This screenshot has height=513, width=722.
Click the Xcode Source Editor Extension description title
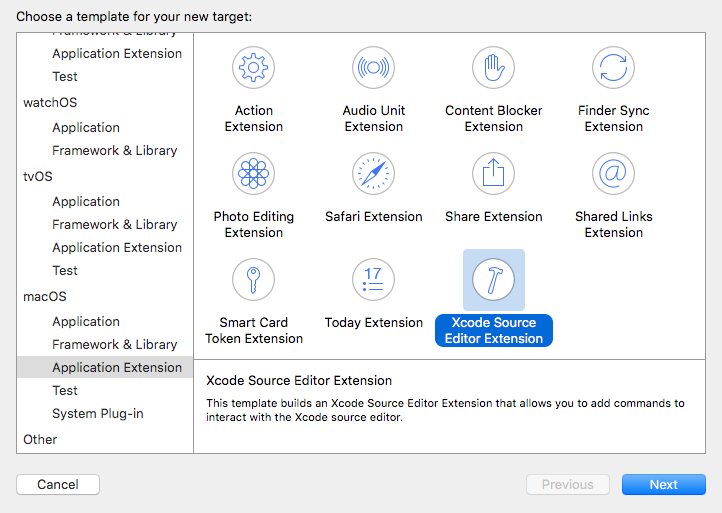click(299, 380)
